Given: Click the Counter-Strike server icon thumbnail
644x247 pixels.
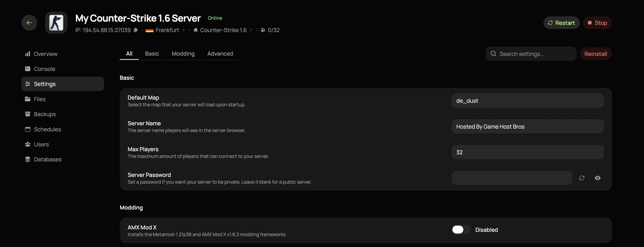Looking at the screenshot, I should 56,23.
